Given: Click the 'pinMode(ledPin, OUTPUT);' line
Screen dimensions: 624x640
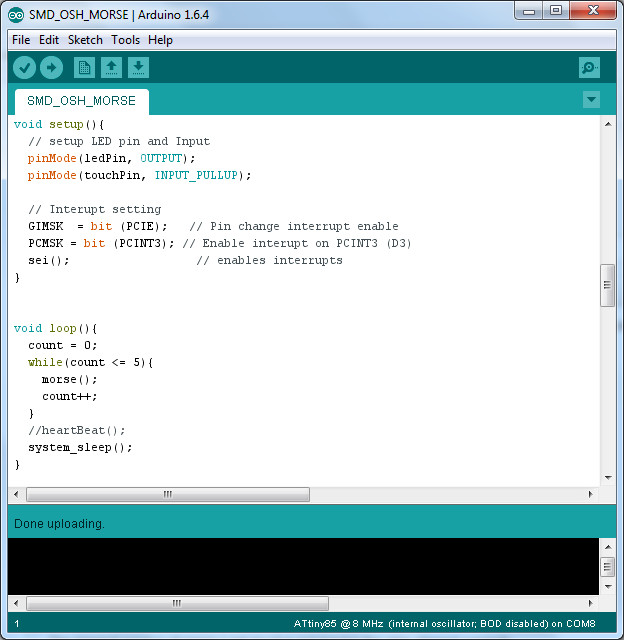Looking at the screenshot, I should click(x=111, y=158).
